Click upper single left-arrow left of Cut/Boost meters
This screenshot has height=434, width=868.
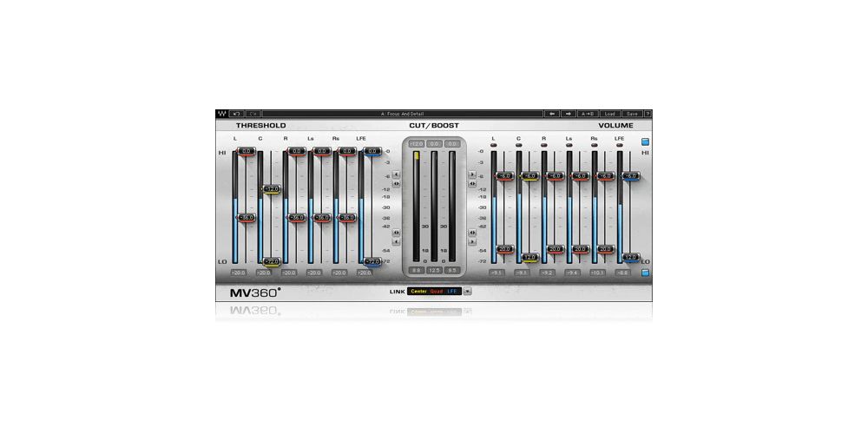tap(397, 174)
